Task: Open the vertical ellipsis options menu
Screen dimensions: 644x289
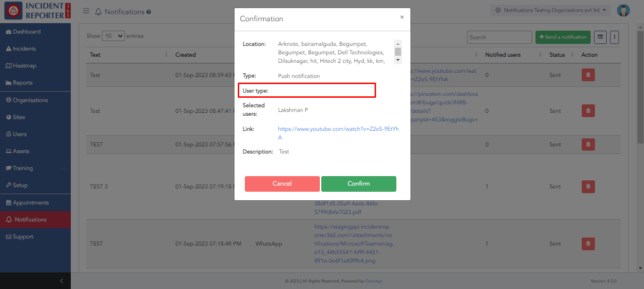Action: tap(614, 37)
